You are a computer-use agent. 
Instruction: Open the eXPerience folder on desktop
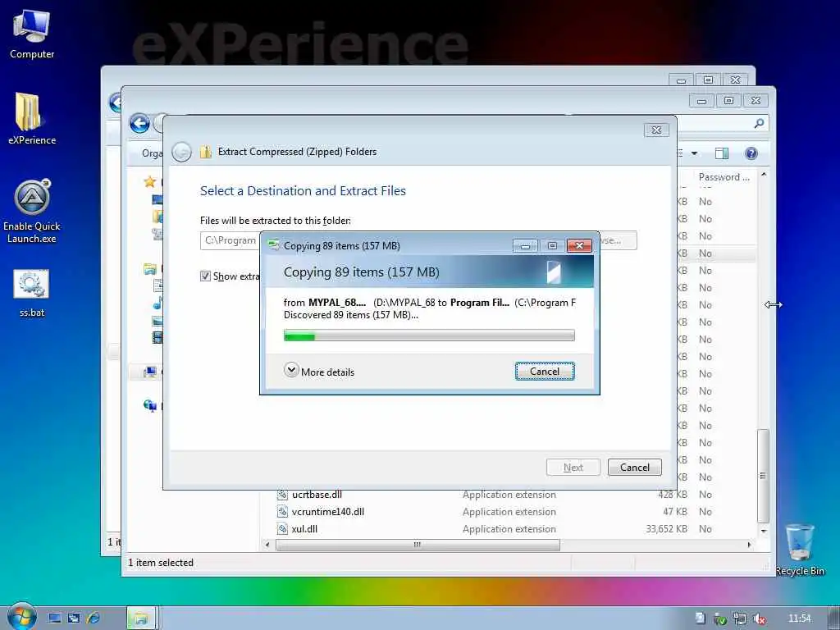pyautogui.click(x=32, y=119)
